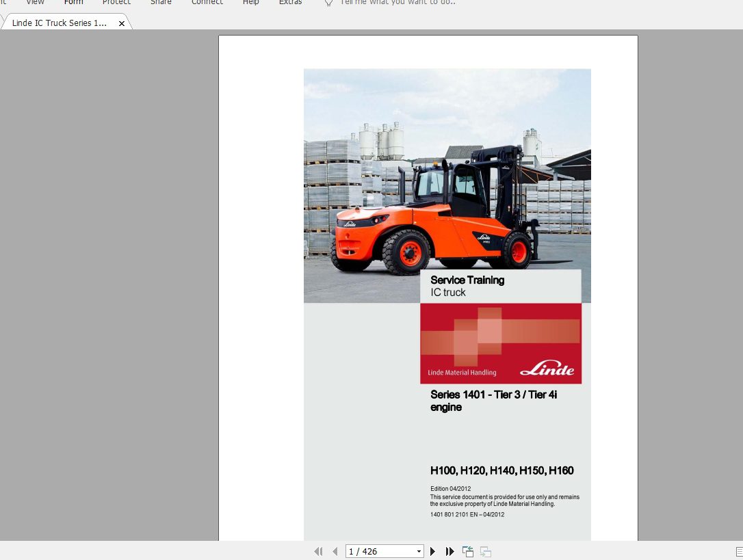
Task: Go to the next page
Action: tap(432, 552)
